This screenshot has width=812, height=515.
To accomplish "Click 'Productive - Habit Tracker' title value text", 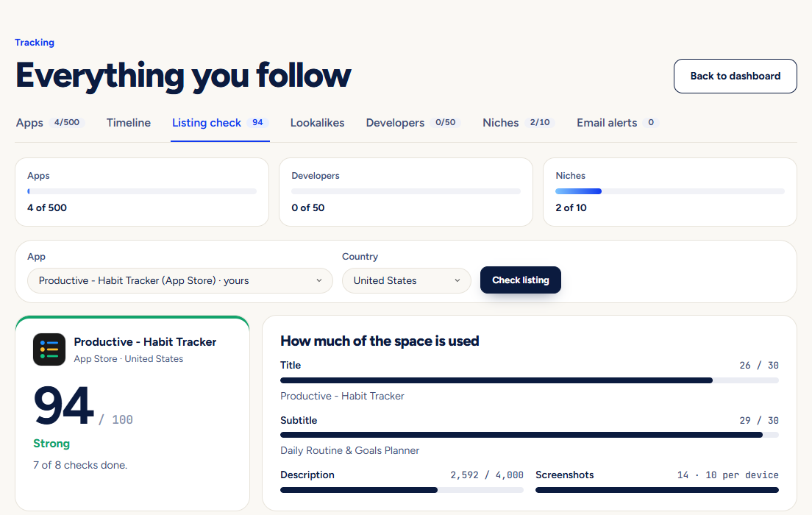I will click(x=342, y=396).
